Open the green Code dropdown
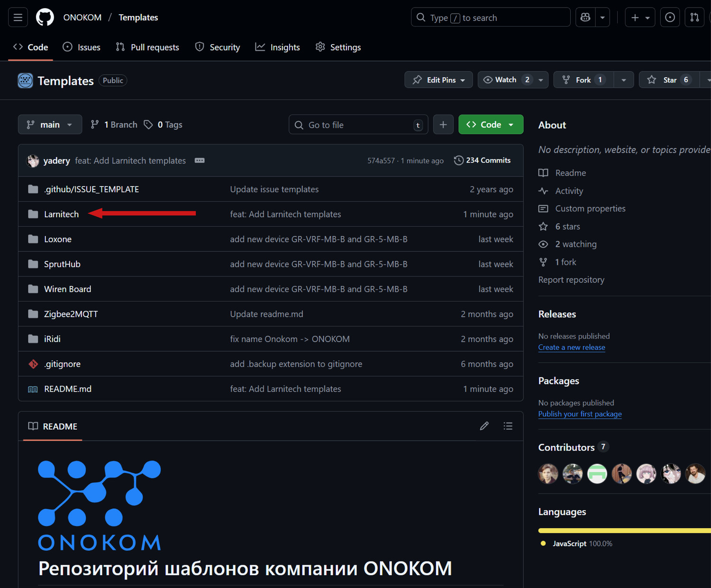This screenshot has width=711, height=588. (x=491, y=124)
